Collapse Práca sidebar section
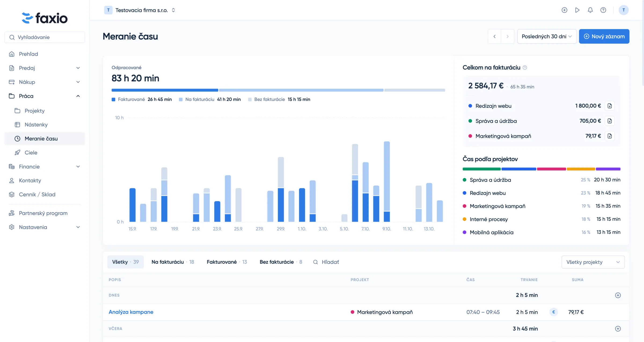 coord(45,96)
